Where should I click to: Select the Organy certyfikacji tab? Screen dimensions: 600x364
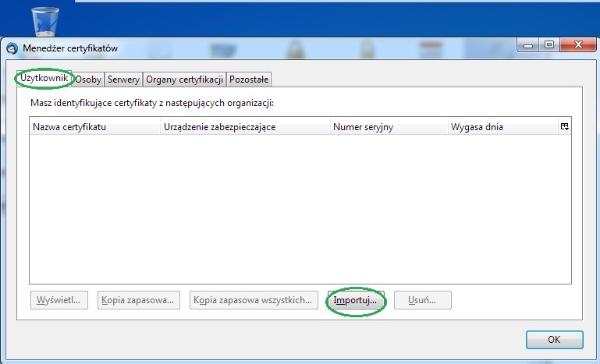coord(185,80)
